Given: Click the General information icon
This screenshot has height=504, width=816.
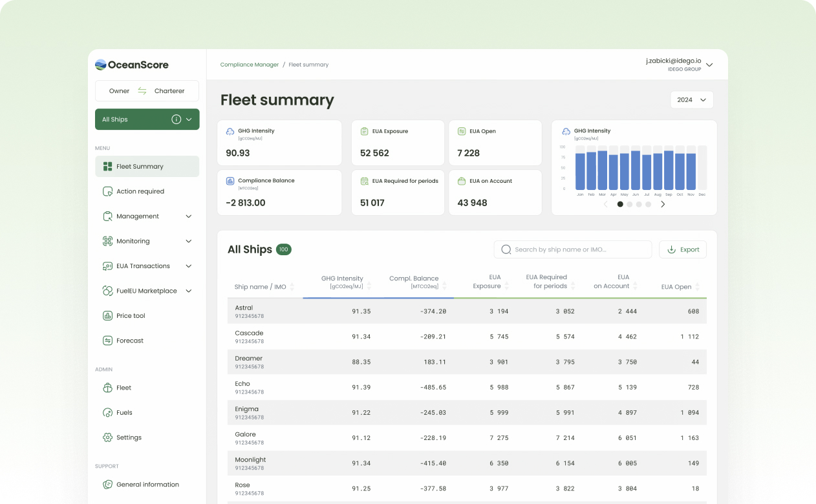Looking at the screenshot, I should coord(107,485).
